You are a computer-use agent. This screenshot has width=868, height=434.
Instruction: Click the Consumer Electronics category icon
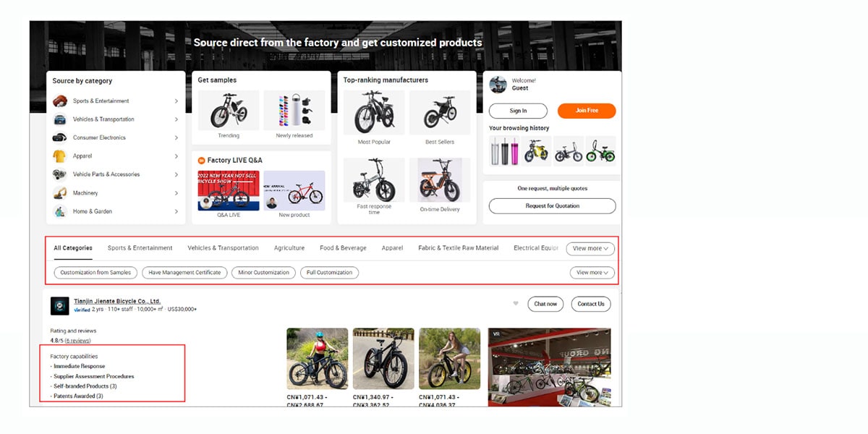click(60, 137)
